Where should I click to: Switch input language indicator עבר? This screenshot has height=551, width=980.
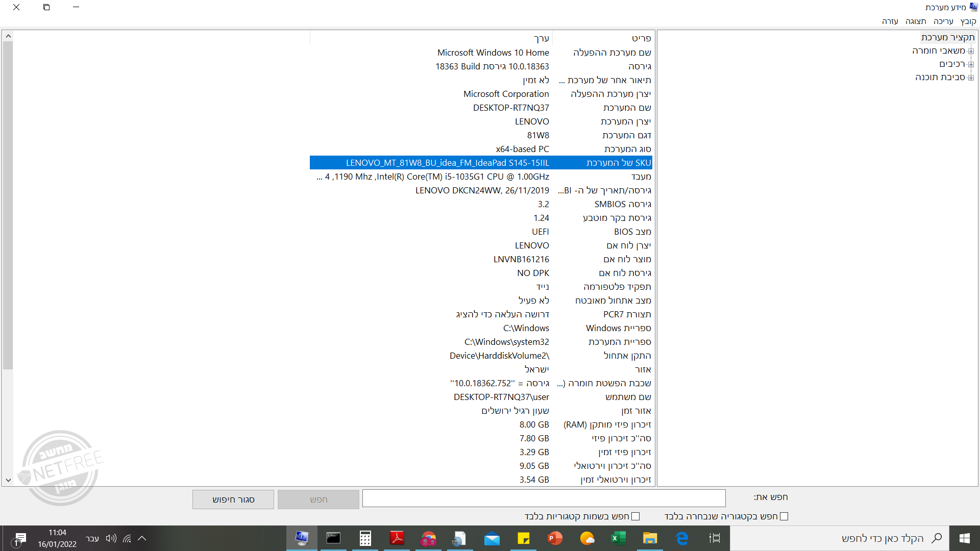(x=92, y=538)
